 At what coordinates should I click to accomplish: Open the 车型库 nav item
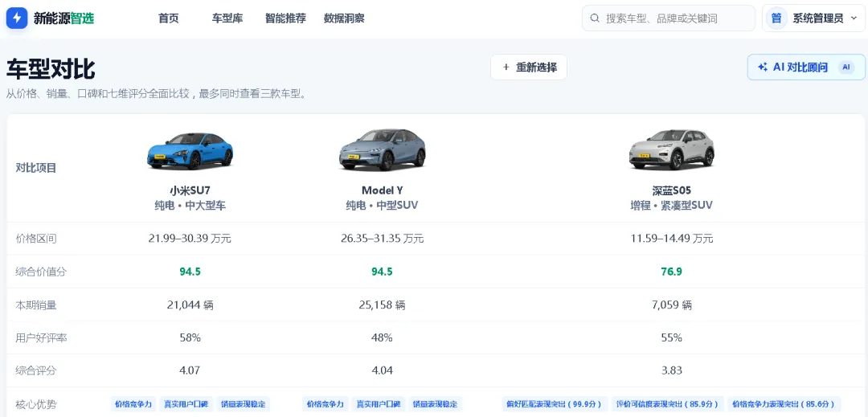227,18
